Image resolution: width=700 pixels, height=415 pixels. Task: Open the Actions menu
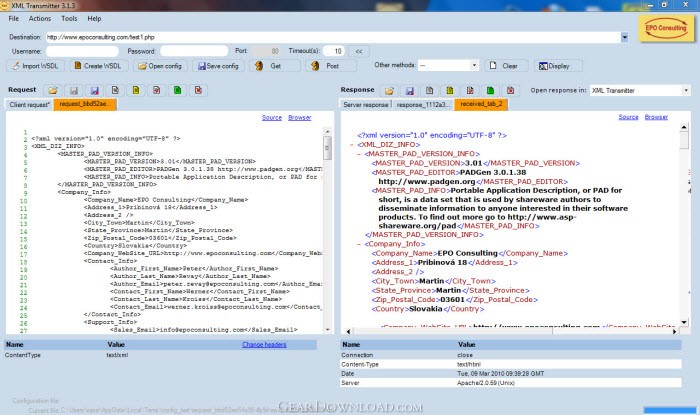click(x=40, y=19)
